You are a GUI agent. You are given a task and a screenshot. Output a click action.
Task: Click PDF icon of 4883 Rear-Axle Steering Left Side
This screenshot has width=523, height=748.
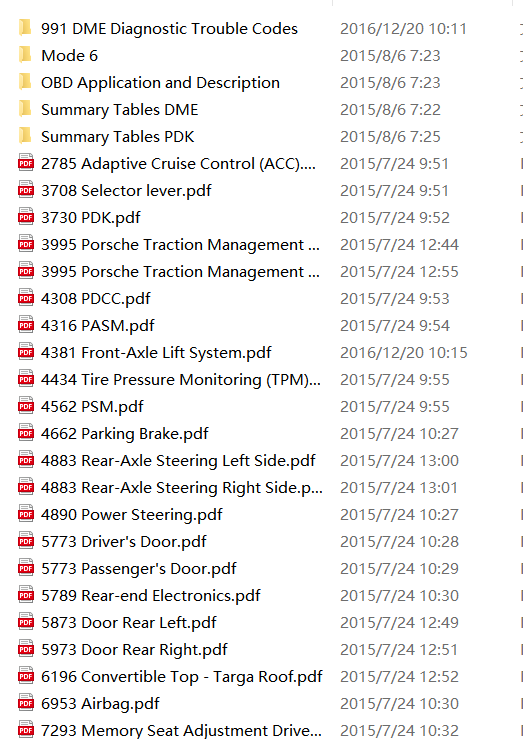[26, 460]
